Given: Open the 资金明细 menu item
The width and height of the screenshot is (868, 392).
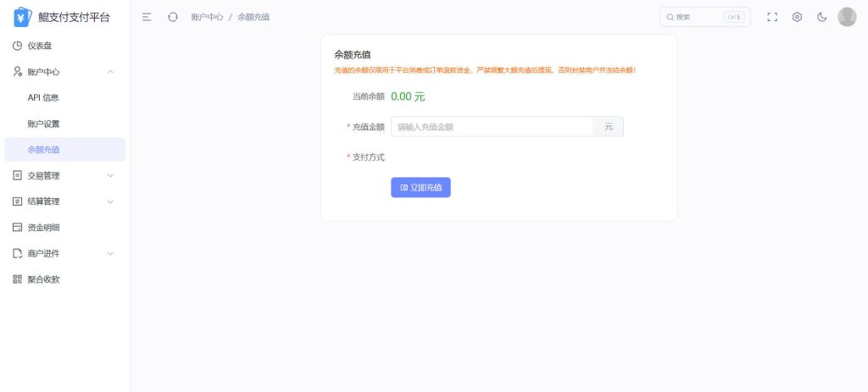Looking at the screenshot, I should 64,227.
